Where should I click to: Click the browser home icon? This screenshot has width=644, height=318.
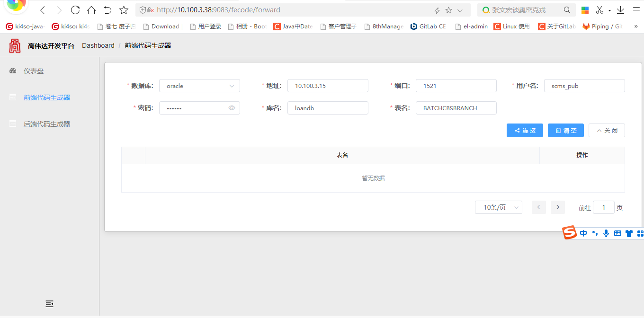tap(91, 10)
